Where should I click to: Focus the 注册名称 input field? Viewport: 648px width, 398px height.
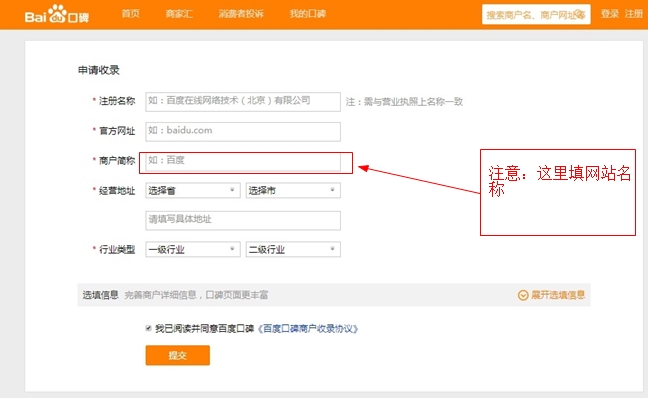[243, 102]
